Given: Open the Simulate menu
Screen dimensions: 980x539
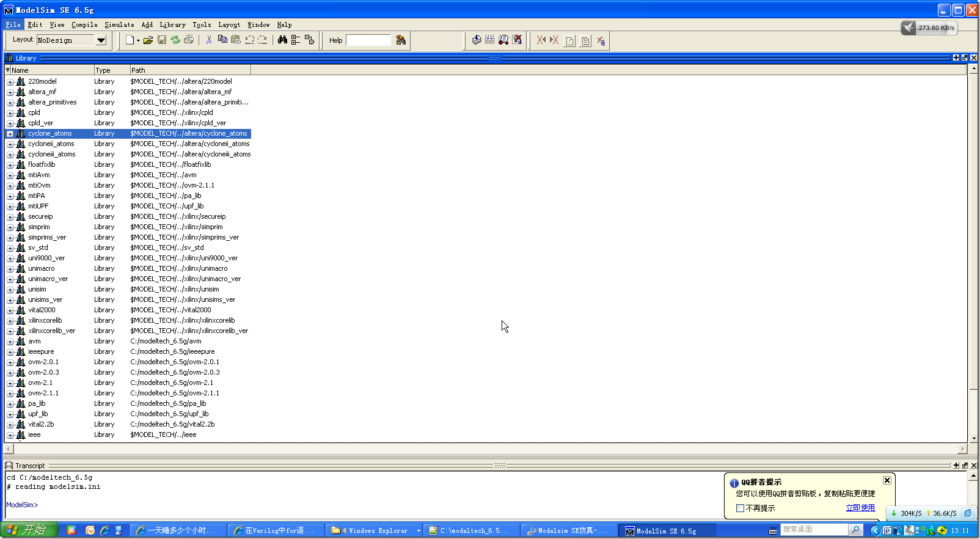Looking at the screenshot, I should [119, 25].
